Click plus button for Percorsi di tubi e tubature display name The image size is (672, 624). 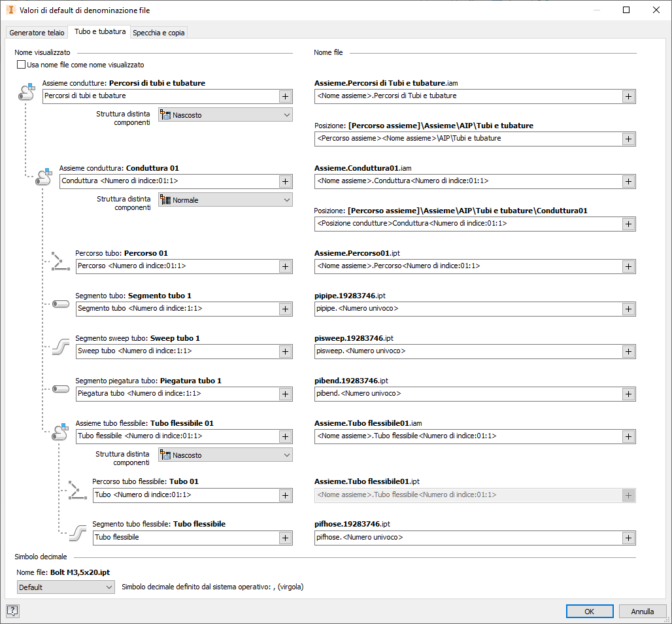pyautogui.click(x=285, y=97)
